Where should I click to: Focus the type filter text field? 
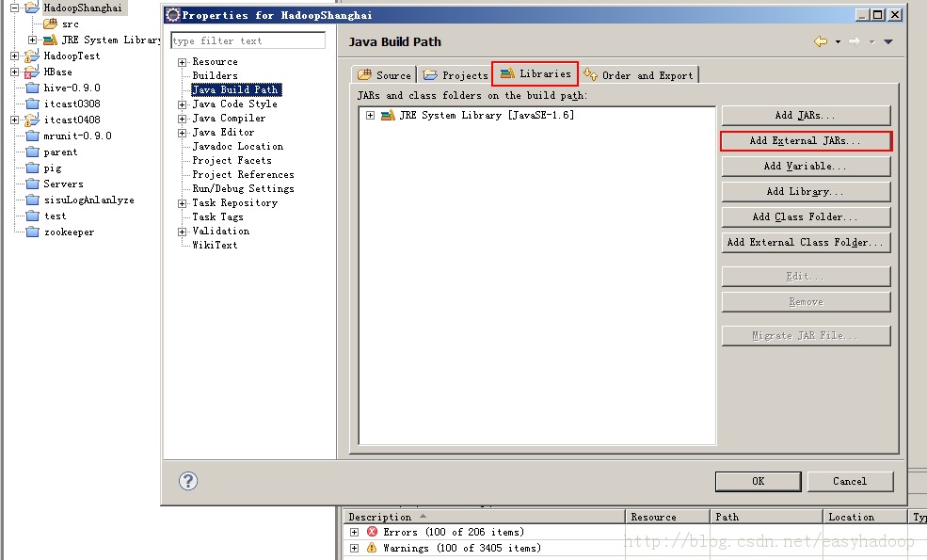tap(248, 40)
